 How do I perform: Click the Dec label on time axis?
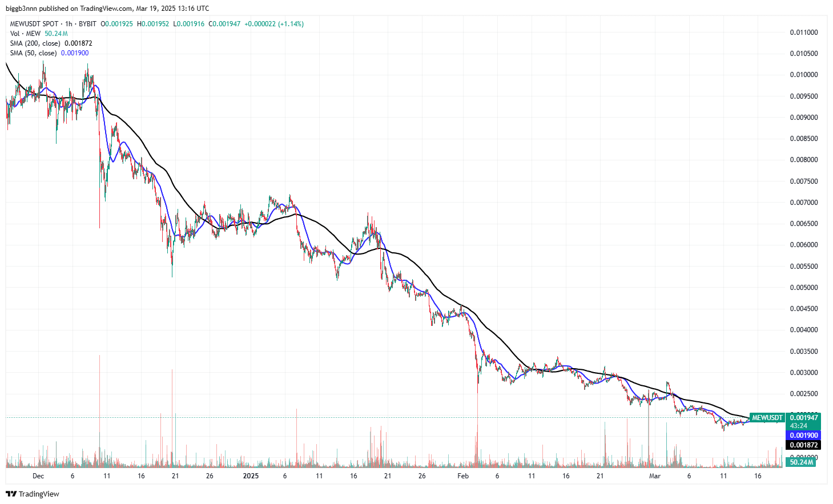point(38,476)
